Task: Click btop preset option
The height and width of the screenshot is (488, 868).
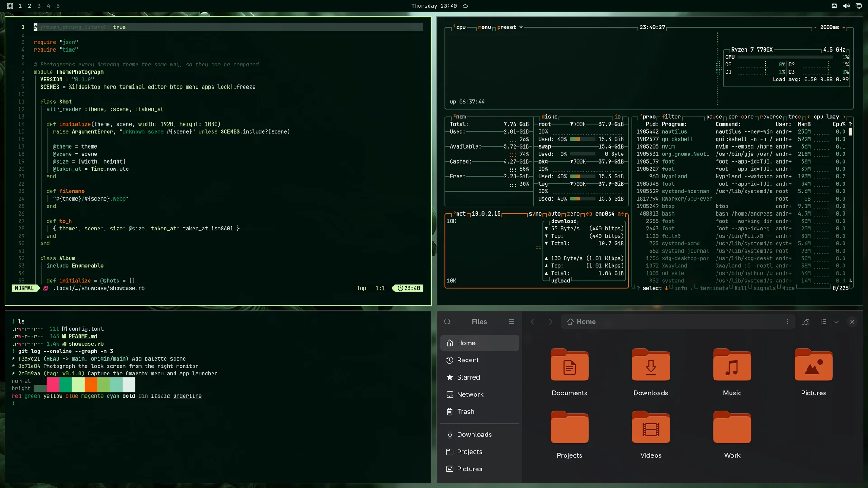Action: 509,28
